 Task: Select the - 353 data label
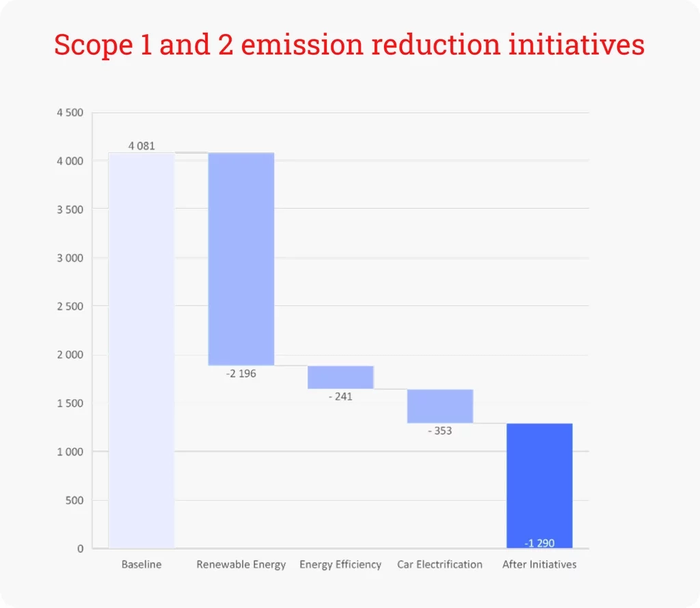(440, 431)
